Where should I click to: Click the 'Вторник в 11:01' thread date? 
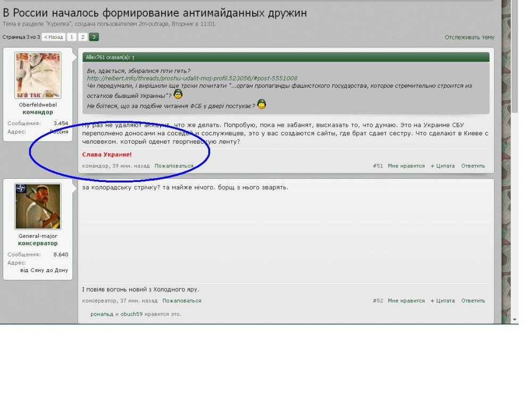click(x=194, y=24)
